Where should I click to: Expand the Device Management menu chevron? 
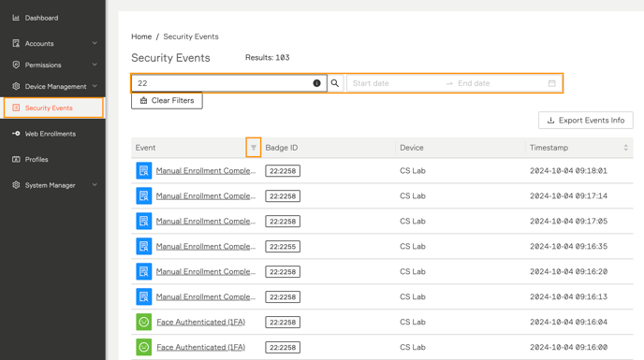click(95, 86)
